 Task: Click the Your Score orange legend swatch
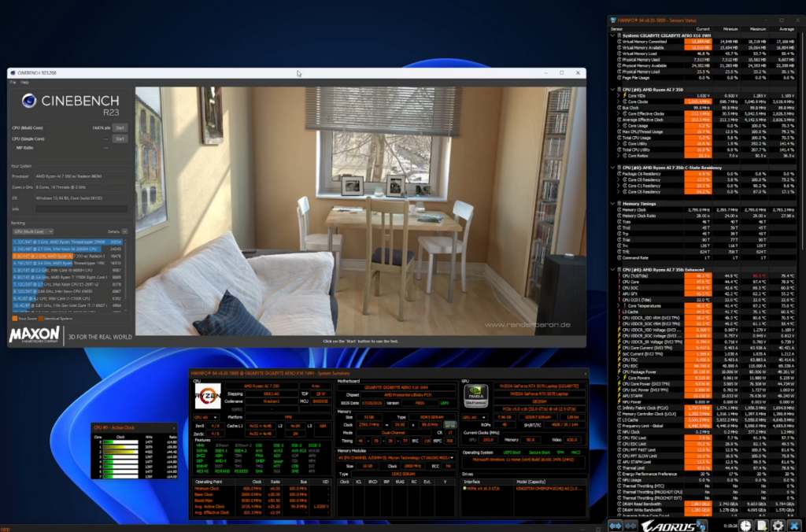point(14,319)
